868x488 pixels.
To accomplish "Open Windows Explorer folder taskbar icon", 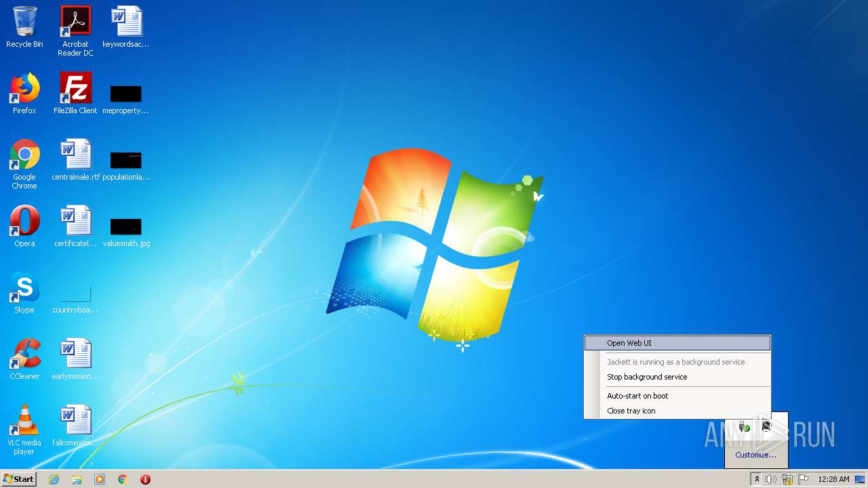I will (77, 479).
